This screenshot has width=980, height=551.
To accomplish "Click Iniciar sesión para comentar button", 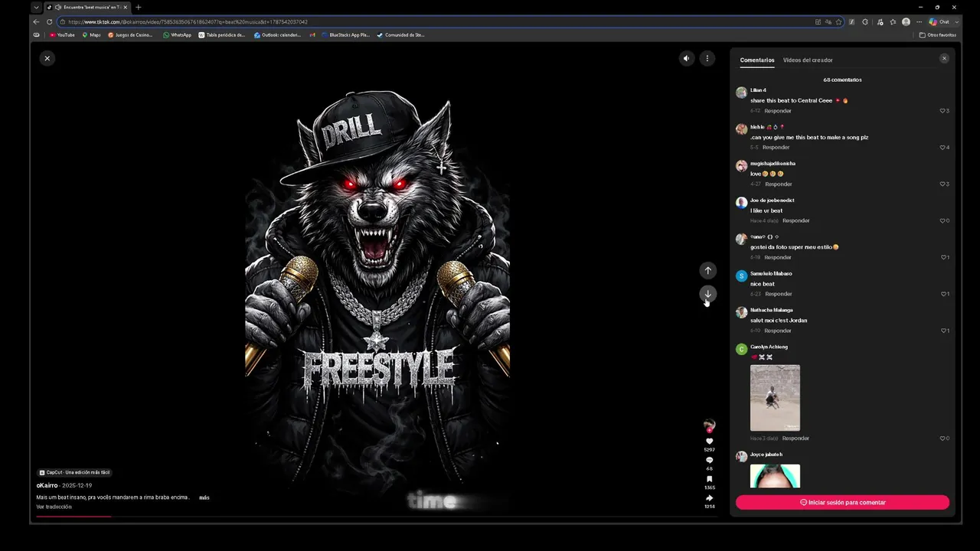I will tap(842, 503).
